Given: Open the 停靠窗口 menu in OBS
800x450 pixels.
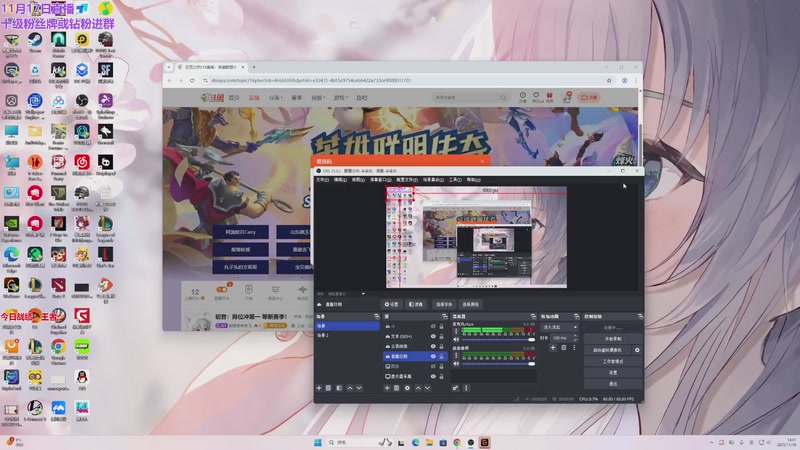Looking at the screenshot, I should coord(381,180).
